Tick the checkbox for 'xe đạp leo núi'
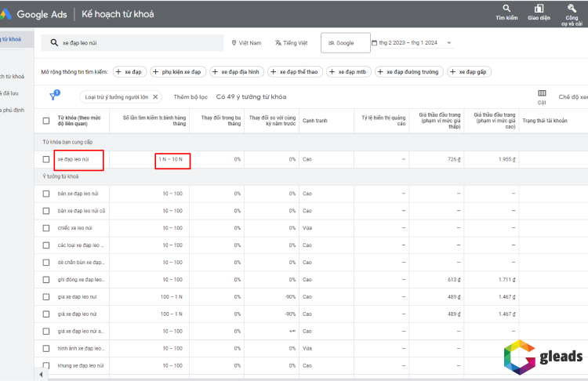 [46, 159]
